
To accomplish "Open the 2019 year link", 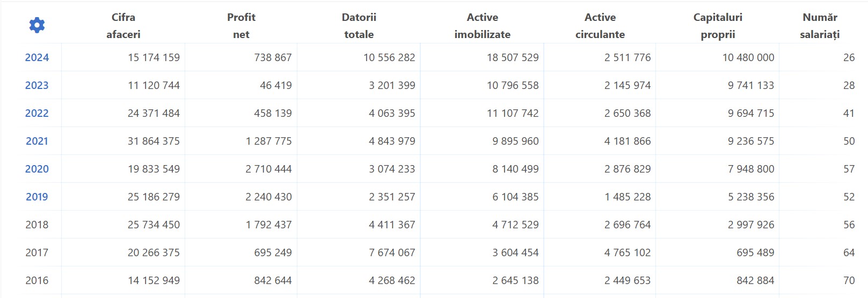I will 37,197.
